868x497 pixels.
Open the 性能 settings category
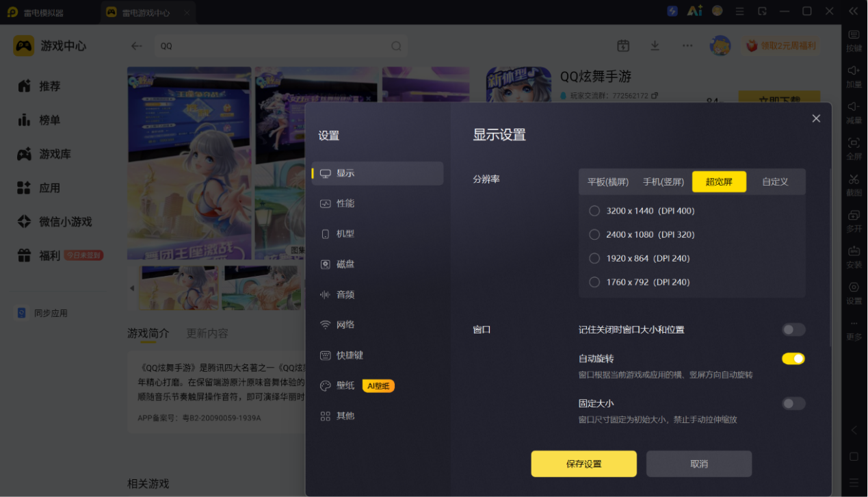378,203
